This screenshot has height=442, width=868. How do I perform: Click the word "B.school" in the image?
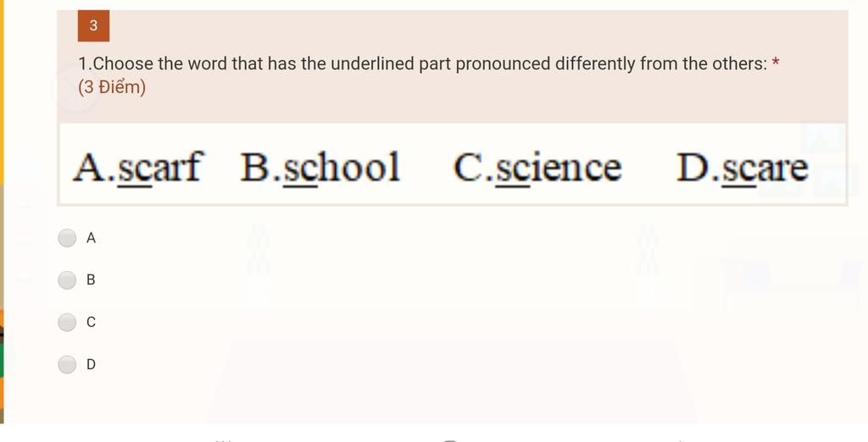point(320,167)
